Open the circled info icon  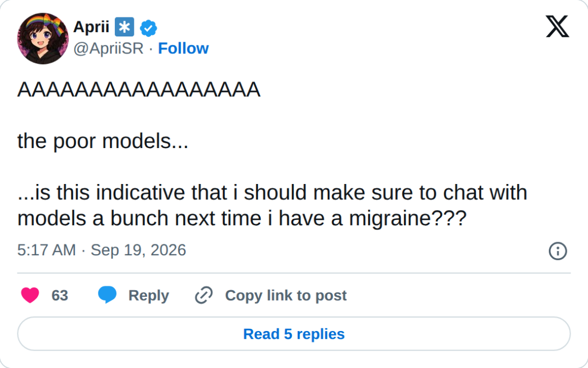click(x=558, y=251)
